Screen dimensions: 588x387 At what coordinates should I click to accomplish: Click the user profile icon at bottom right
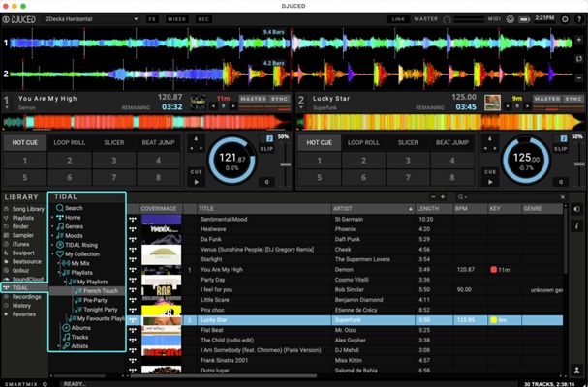coord(576,370)
